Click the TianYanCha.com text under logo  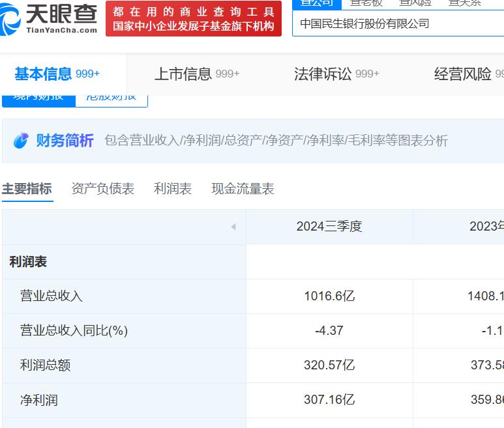[x=62, y=31]
